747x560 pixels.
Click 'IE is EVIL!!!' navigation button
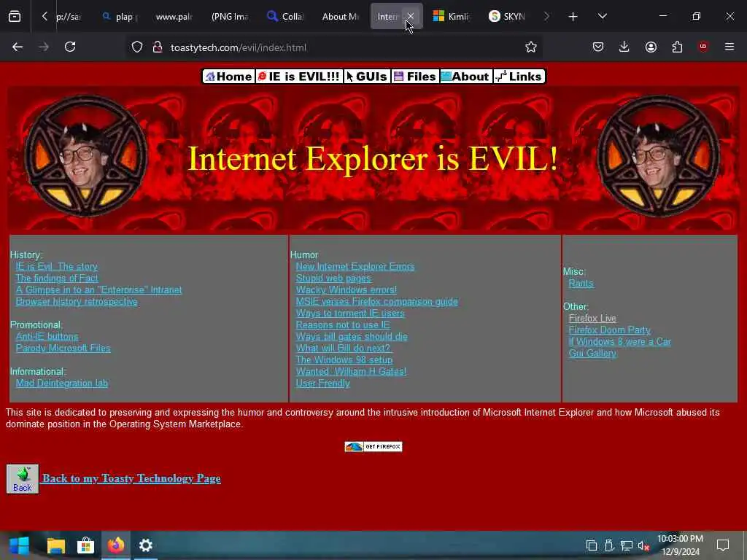(299, 76)
